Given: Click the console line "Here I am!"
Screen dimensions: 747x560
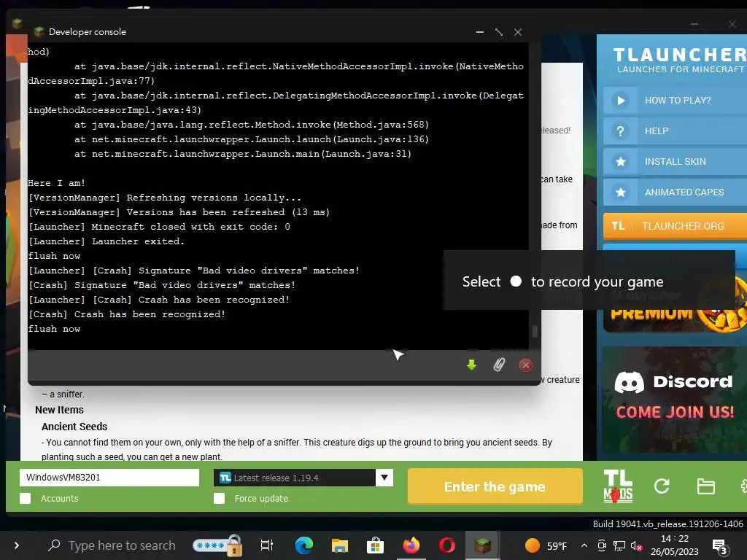Looking at the screenshot, I should [57, 183].
